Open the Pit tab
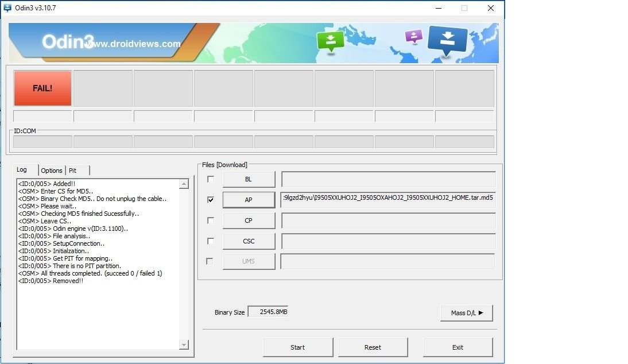Image resolution: width=628 pixels, height=364 pixels. click(x=72, y=171)
